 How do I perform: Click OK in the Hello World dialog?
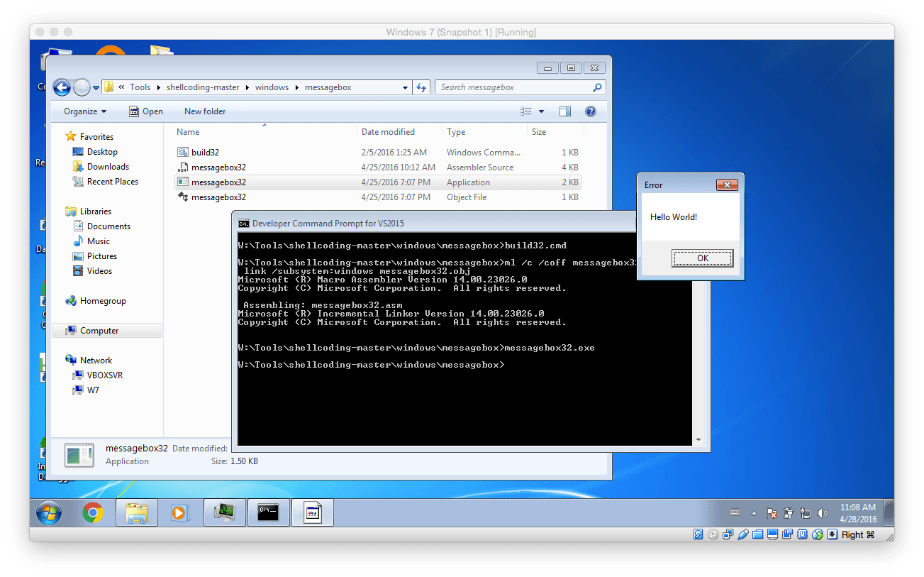[x=703, y=258]
